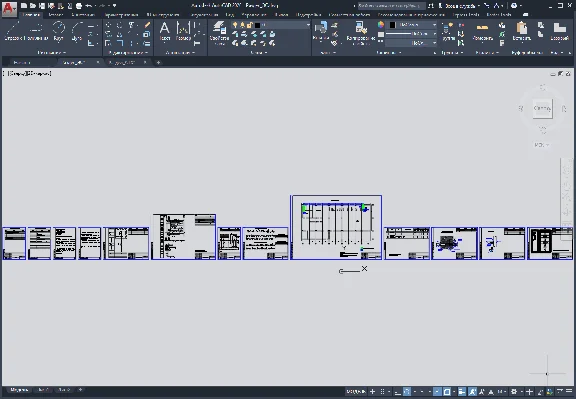The width and height of the screenshot is (576, 399).
Task: Click the Group (Группа) icon
Action: coord(448,31)
